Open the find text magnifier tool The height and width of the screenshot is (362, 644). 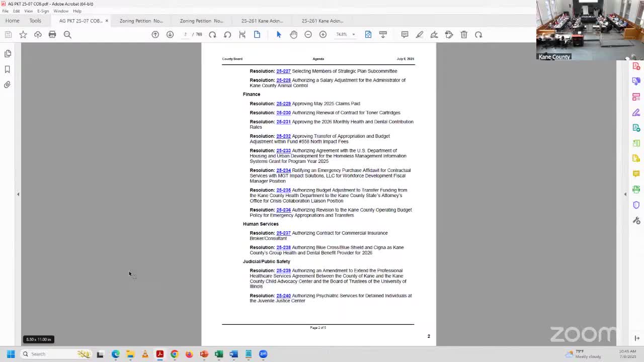67,34
